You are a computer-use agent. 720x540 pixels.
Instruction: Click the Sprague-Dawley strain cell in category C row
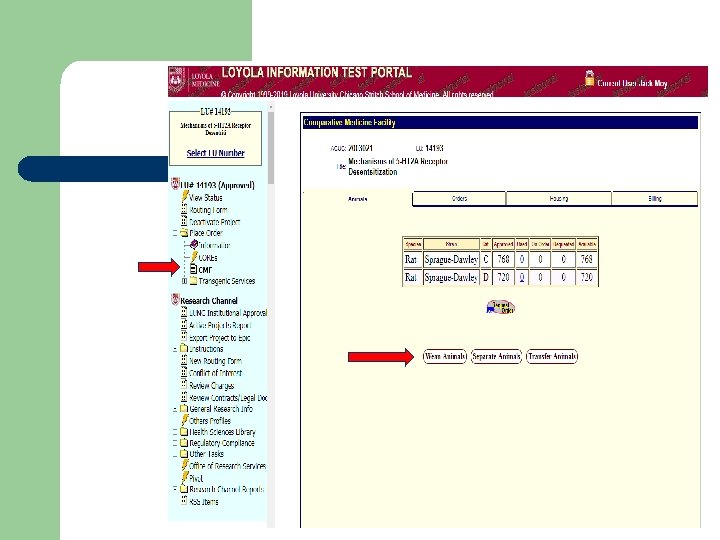451,259
